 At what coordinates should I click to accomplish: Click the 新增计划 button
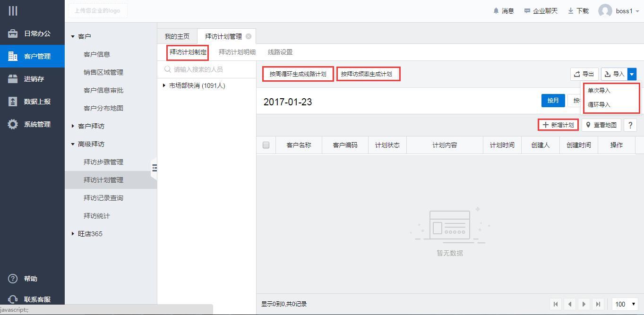click(558, 125)
